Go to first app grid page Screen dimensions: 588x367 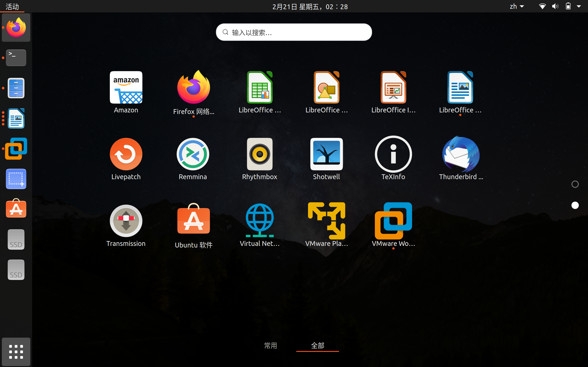575,184
